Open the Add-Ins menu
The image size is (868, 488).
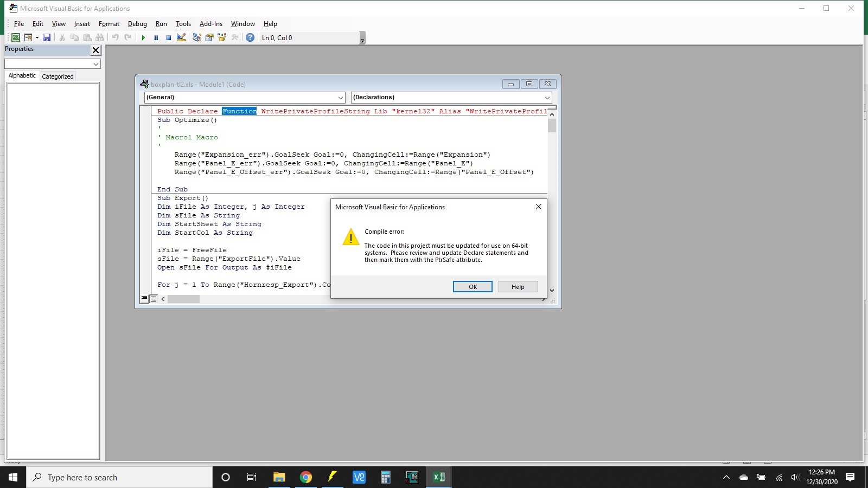(211, 24)
